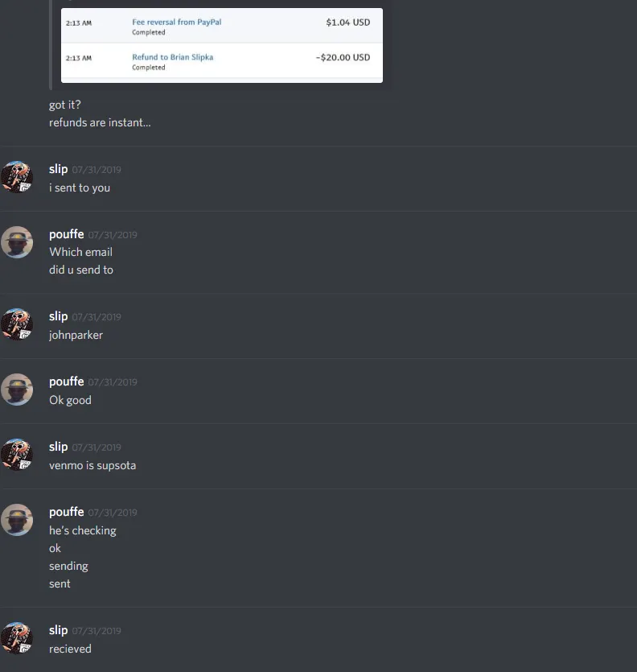637x672 pixels.
Task: Open slip's avatar beside 'i sent to you'
Action: click(17, 177)
